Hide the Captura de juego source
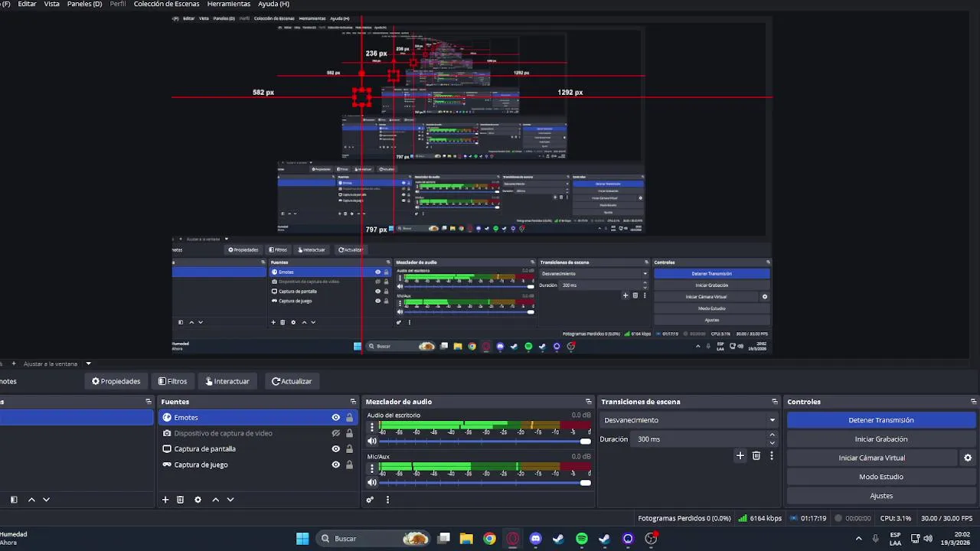Image resolution: width=980 pixels, height=551 pixels. pyautogui.click(x=335, y=465)
